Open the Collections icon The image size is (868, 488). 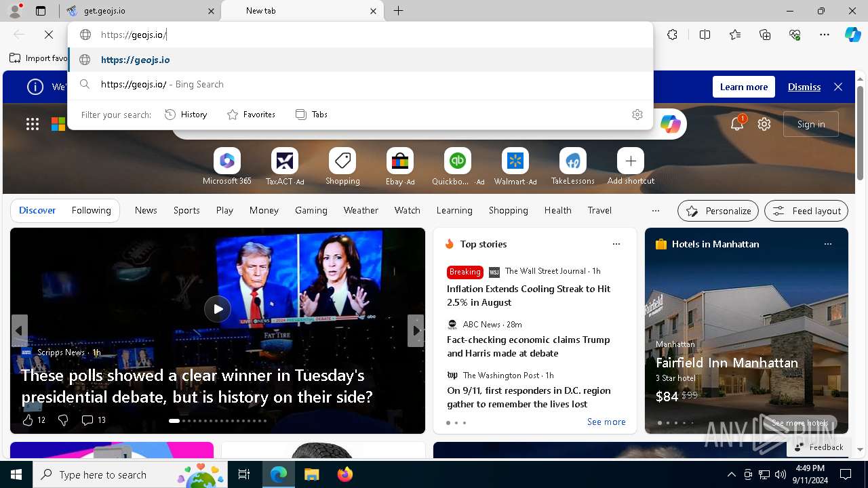point(766,35)
